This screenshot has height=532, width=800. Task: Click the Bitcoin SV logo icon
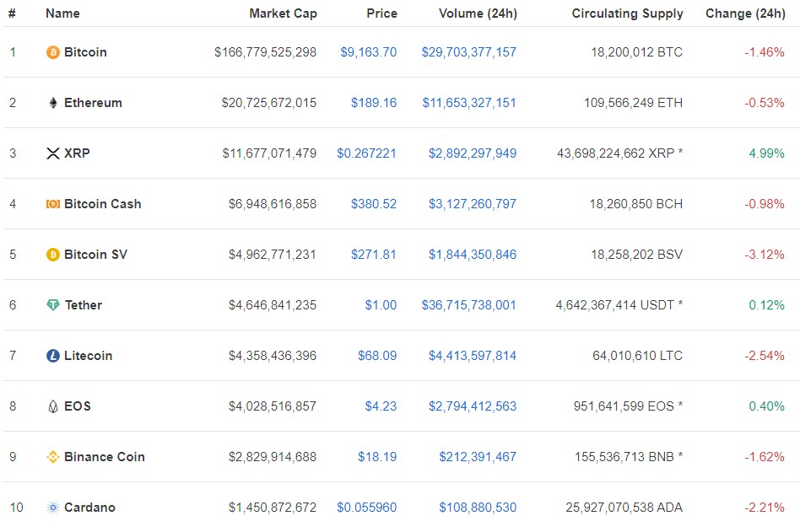53,255
